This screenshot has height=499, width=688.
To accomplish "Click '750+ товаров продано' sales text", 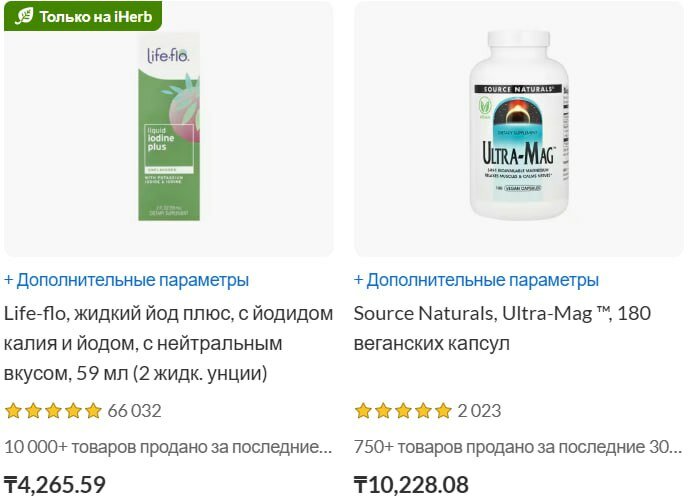I will tap(518, 447).
